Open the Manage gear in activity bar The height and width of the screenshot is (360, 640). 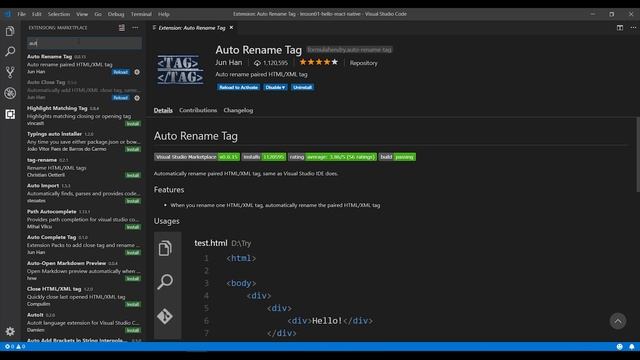pyautogui.click(x=10, y=331)
